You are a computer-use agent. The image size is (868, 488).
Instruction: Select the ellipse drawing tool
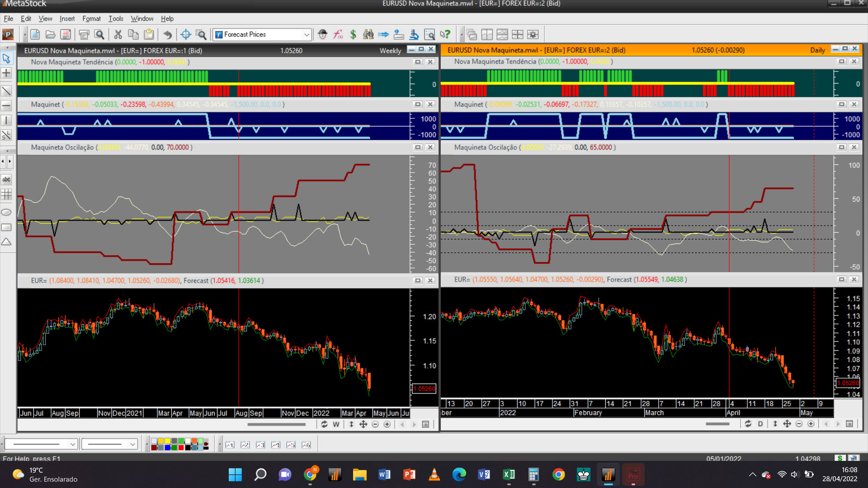(x=6, y=212)
